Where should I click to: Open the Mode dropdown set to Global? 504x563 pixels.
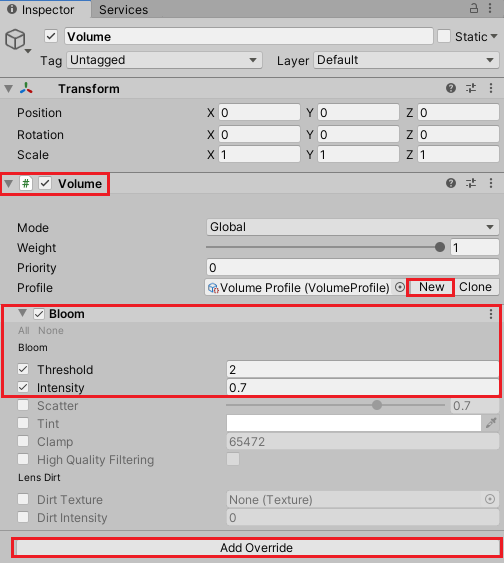(353, 227)
